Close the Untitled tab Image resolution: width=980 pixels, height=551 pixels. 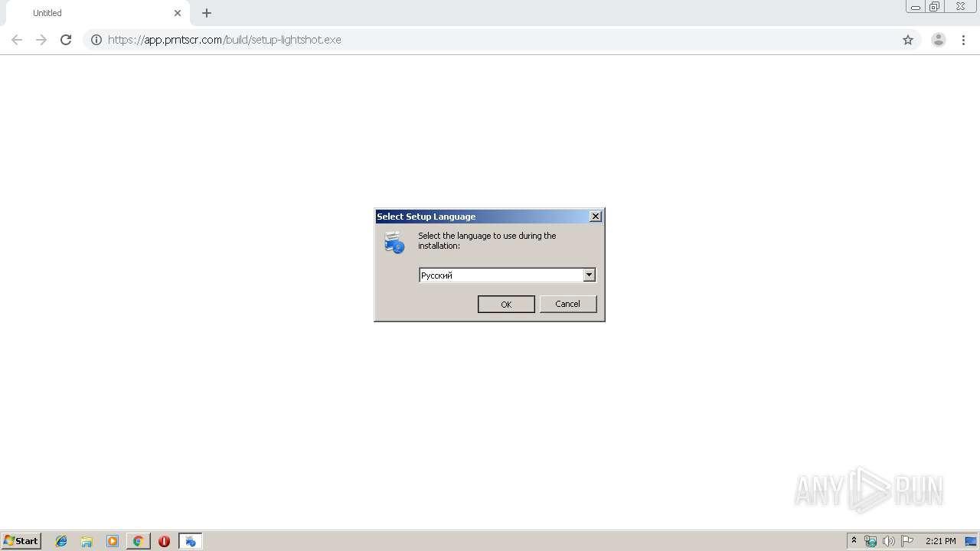coord(178,13)
